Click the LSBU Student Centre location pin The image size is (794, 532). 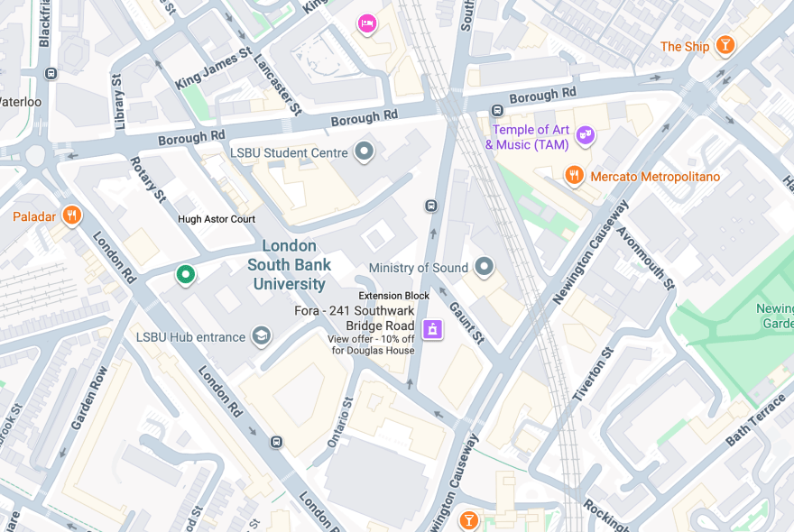(x=365, y=151)
